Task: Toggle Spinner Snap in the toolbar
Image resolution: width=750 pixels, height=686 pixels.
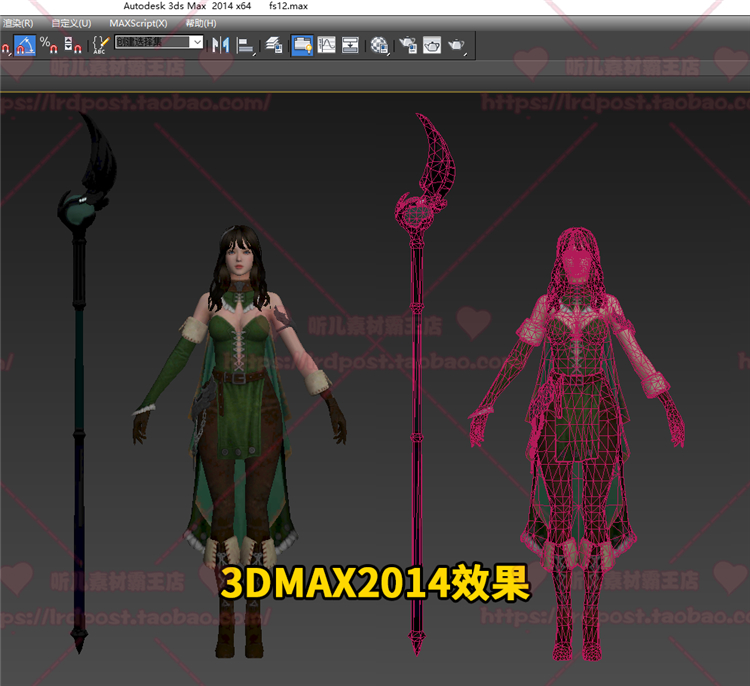Action: pyautogui.click(x=73, y=45)
